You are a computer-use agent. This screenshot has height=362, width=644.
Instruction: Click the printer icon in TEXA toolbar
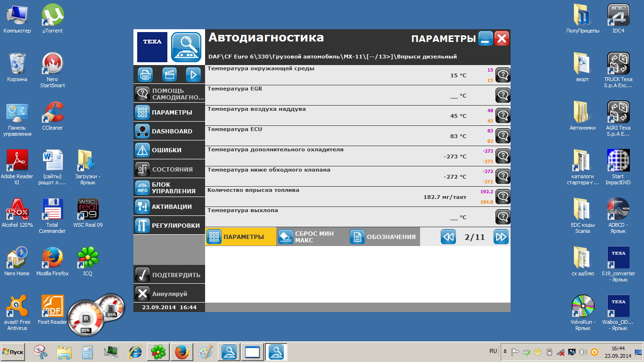point(145,75)
